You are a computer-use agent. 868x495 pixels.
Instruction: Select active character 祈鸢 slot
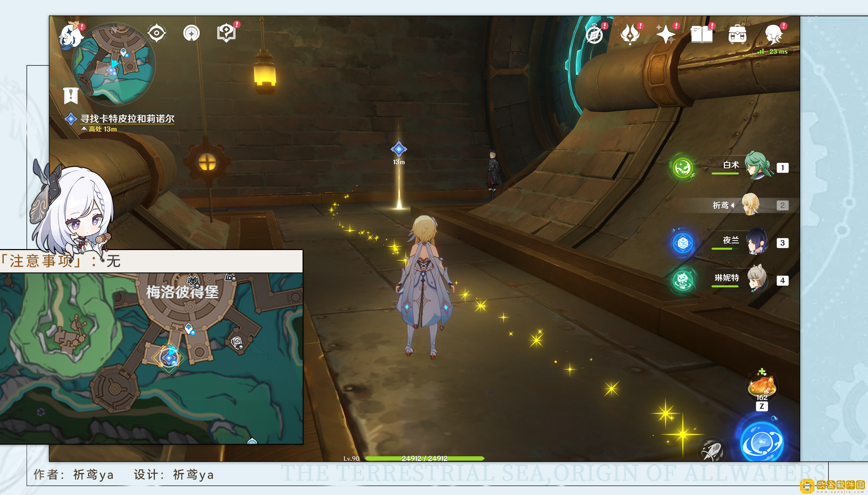750,205
